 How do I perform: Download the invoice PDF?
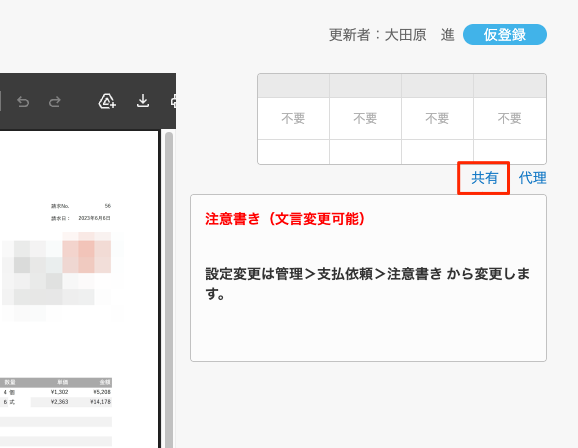pyautogui.click(x=143, y=101)
